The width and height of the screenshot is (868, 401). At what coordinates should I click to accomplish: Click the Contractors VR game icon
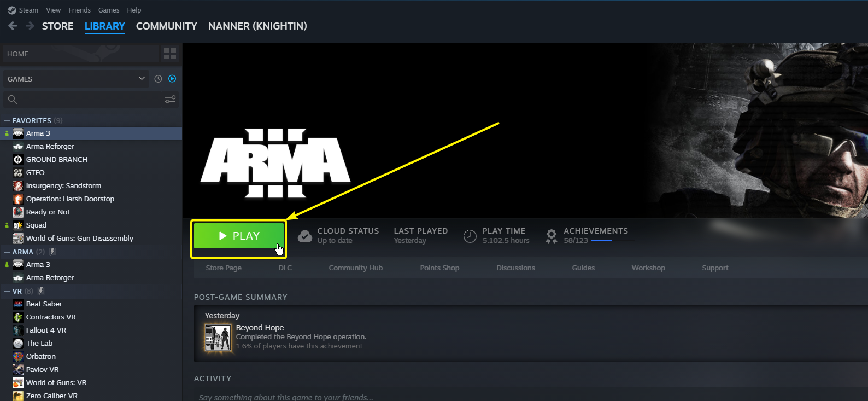tap(18, 317)
